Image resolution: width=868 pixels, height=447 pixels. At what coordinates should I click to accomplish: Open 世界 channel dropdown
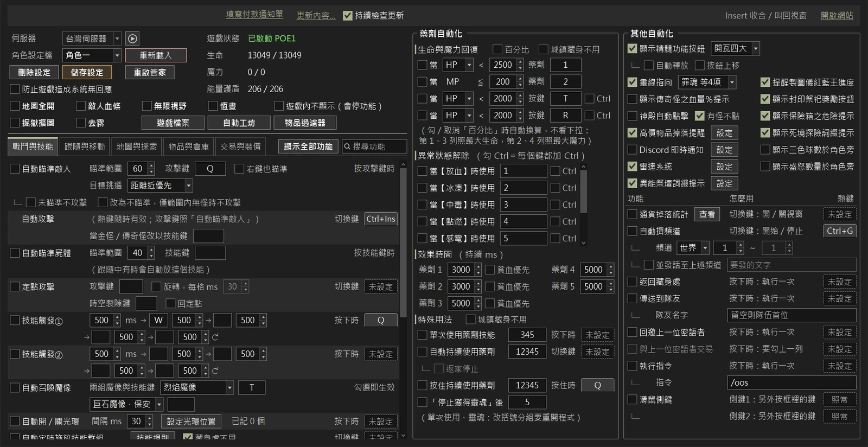coord(693,248)
